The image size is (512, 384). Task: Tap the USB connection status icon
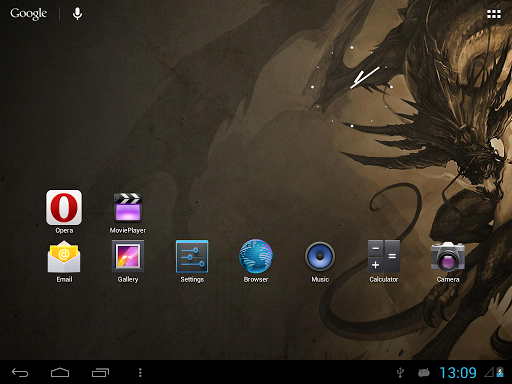pyautogui.click(x=400, y=373)
